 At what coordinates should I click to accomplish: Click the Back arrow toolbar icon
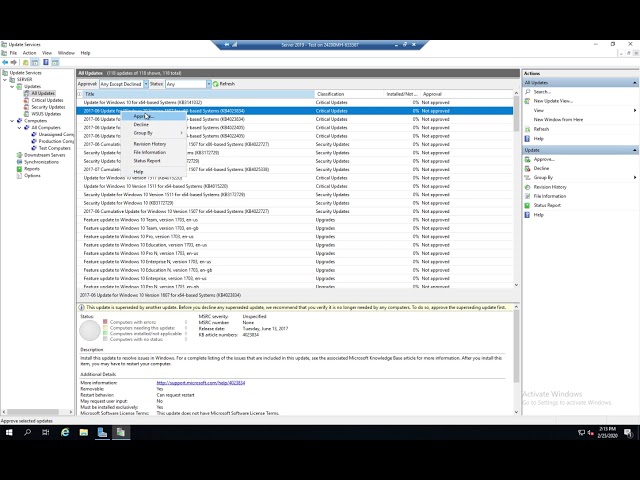tap(5, 62)
